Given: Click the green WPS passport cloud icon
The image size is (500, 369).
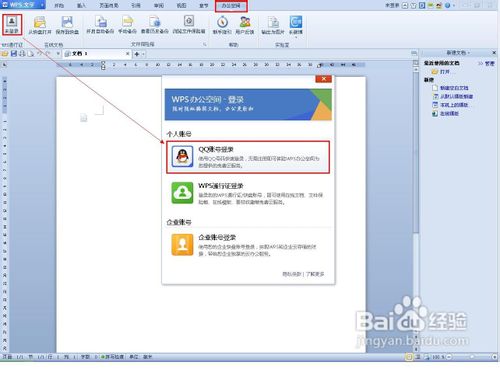Looking at the screenshot, I should click(x=182, y=193).
